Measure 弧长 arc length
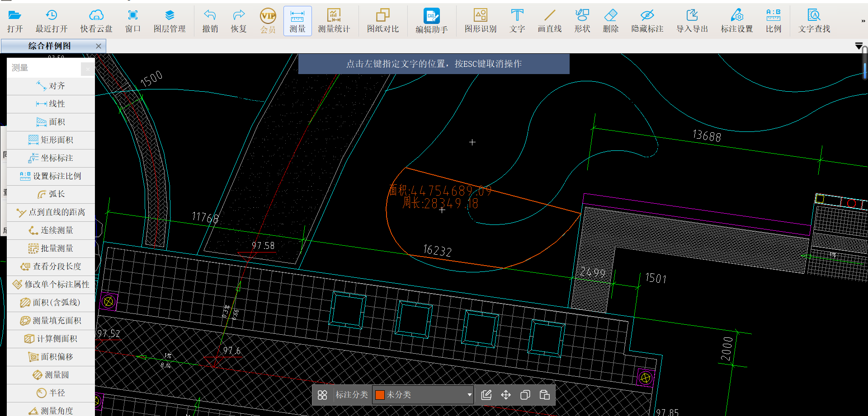 (x=51, y=194)
